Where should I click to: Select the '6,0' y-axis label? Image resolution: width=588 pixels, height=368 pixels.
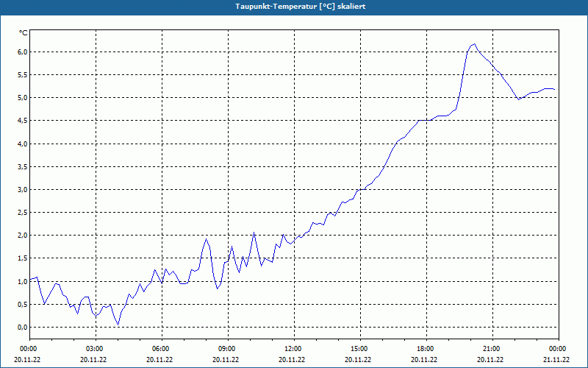(23, 52)
